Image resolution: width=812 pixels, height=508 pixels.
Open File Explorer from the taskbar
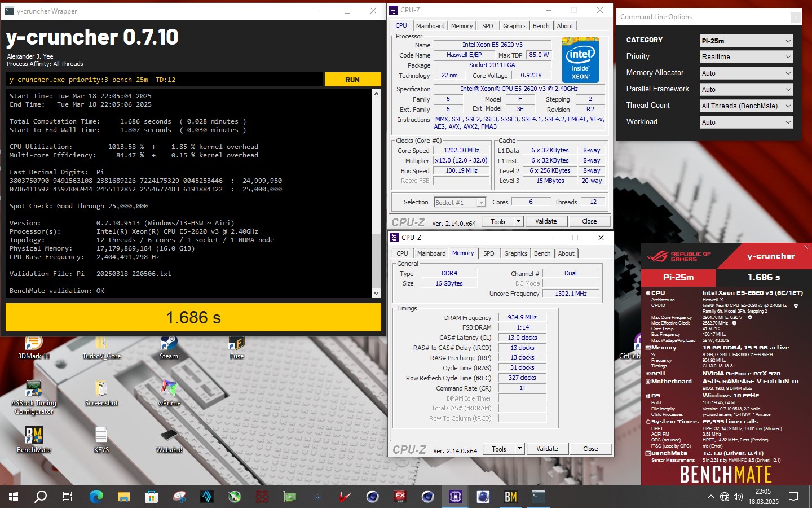[124, 497]
